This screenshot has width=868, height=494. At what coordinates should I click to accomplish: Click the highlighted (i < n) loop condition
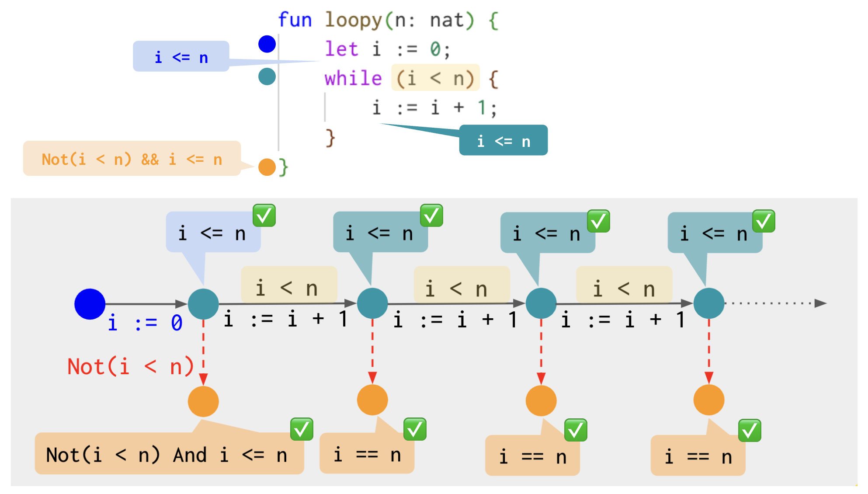pos(435,78)
